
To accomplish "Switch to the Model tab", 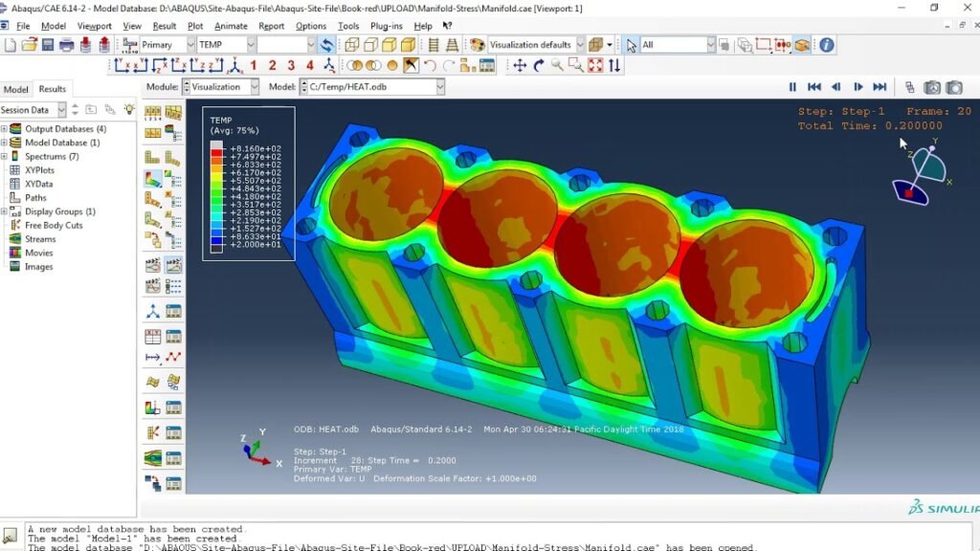I will coord(15,89).
